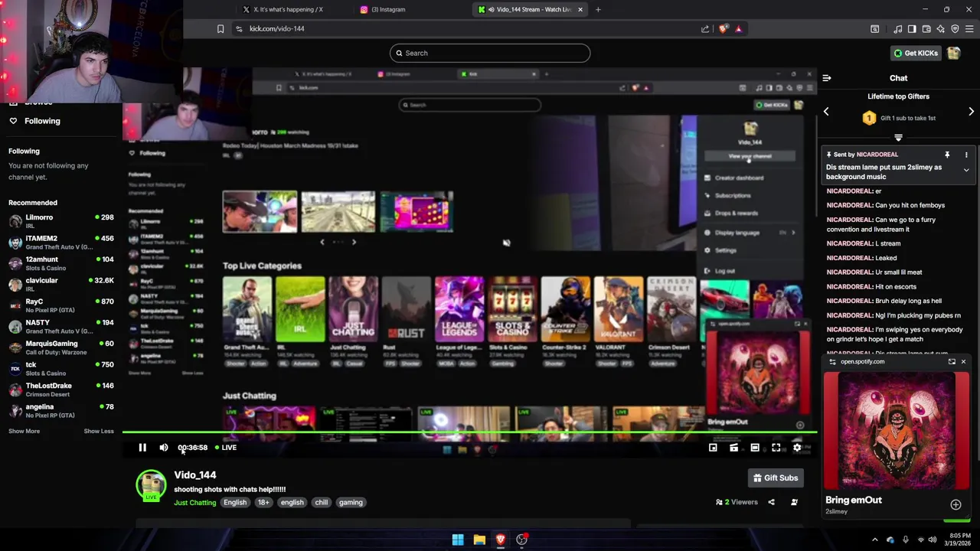Open Brave Wallet icon
Viewport: 980px width, 551px height.
(x=926, y=29)
